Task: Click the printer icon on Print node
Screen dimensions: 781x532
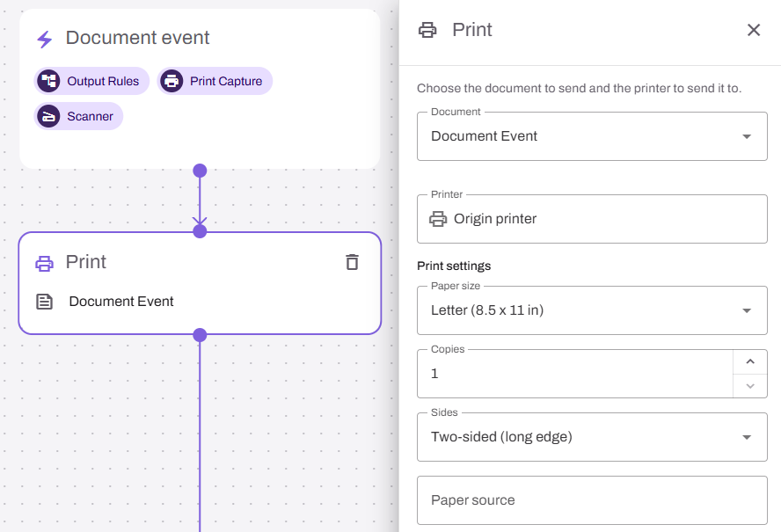Action: coord(44,263)
